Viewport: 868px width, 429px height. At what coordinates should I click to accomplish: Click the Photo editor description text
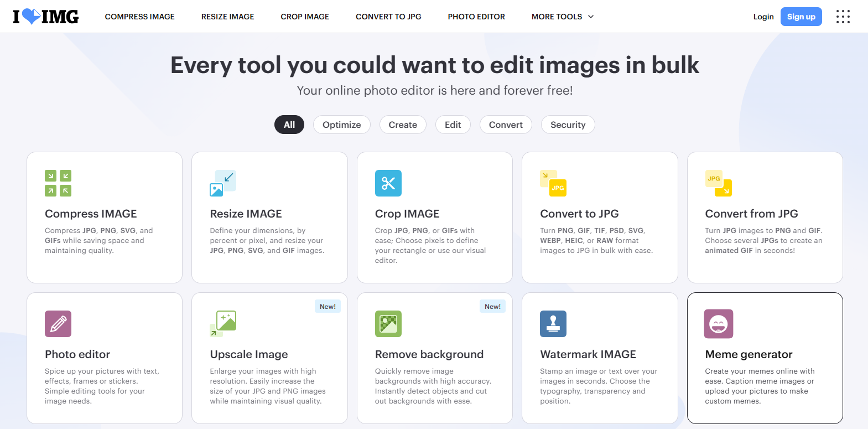point(102,386)
